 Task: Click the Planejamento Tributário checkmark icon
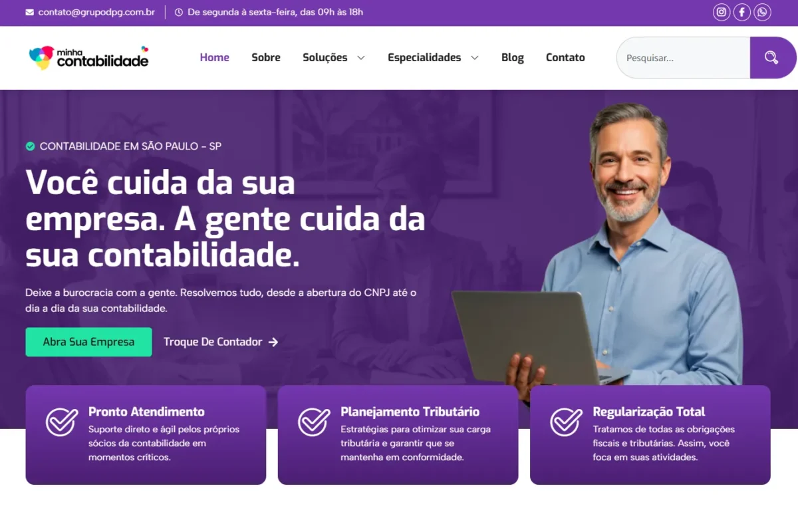pyautogui.click(x=314, y=422)
